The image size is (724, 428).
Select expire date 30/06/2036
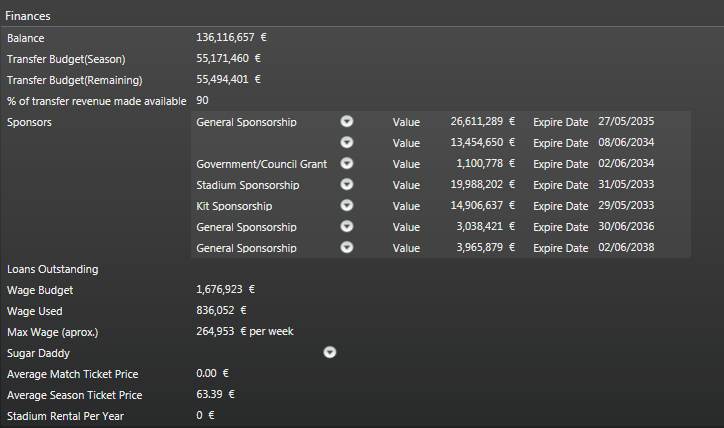tap(626, 226)
